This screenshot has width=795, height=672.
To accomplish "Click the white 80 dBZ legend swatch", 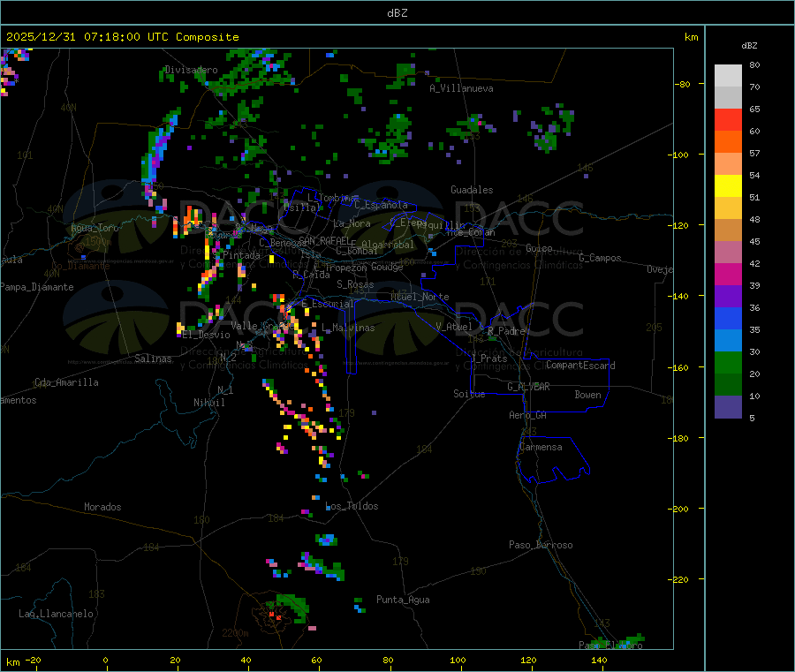I will pyautogui.click(x=728, y=76).
